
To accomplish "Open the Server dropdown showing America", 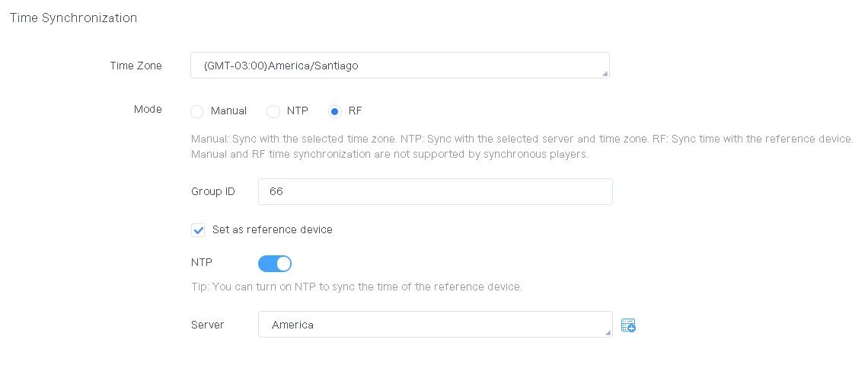I will 435,324.
